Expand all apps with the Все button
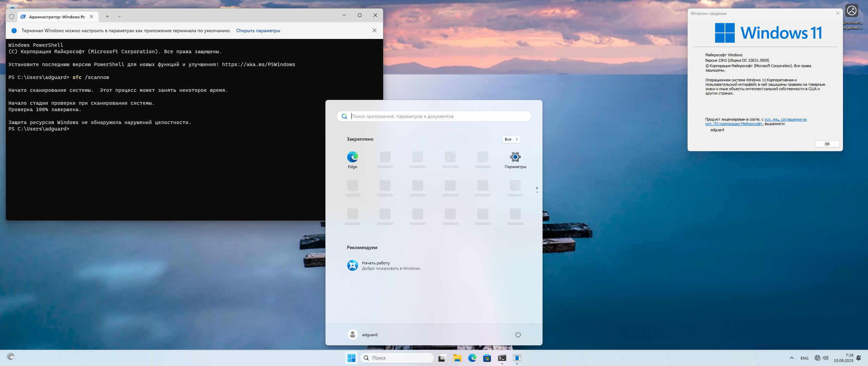The height and width of the screenshot is (366, 868). [511, 139]
